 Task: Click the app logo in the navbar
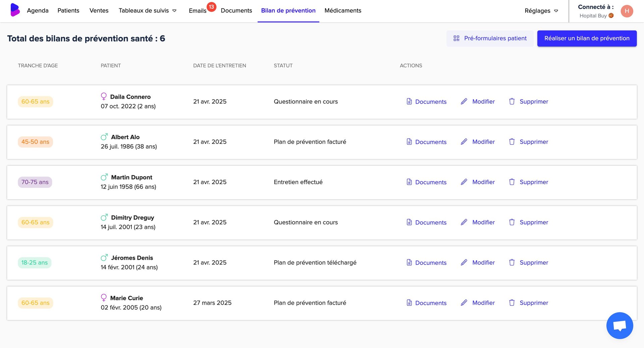click(15, 10)
